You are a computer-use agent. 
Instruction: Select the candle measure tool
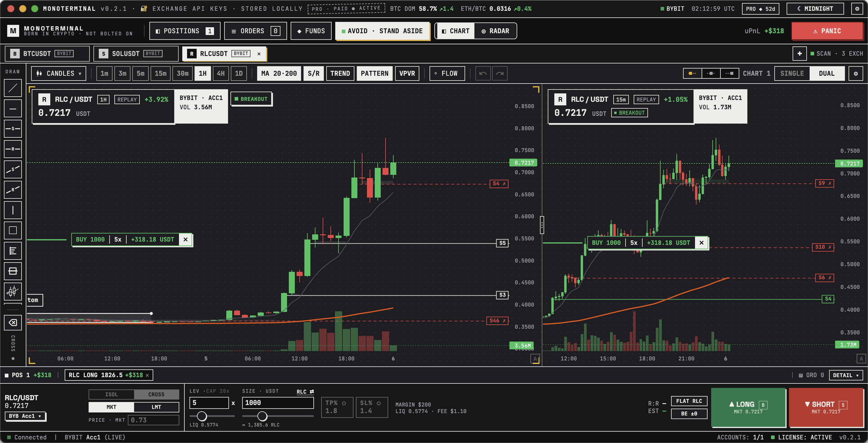13,291
